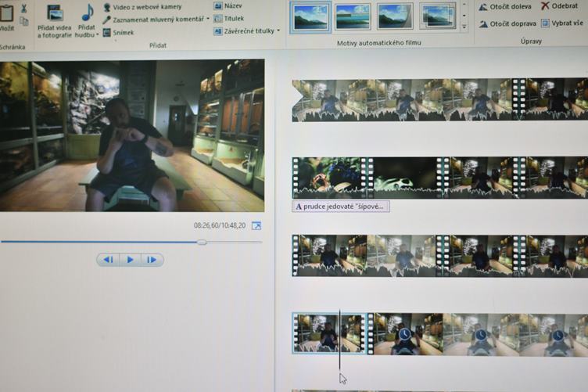Click the copy icon under scissors
This screenshot has width=588, height=392.
pyautogui.click(x=24, y=21)
